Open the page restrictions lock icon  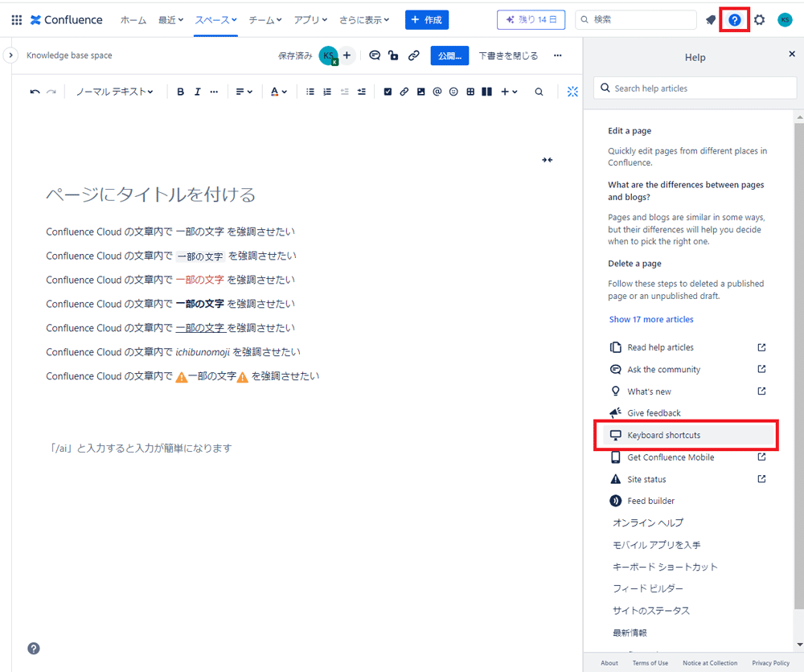pyautogui.click(x=393, y=55)
